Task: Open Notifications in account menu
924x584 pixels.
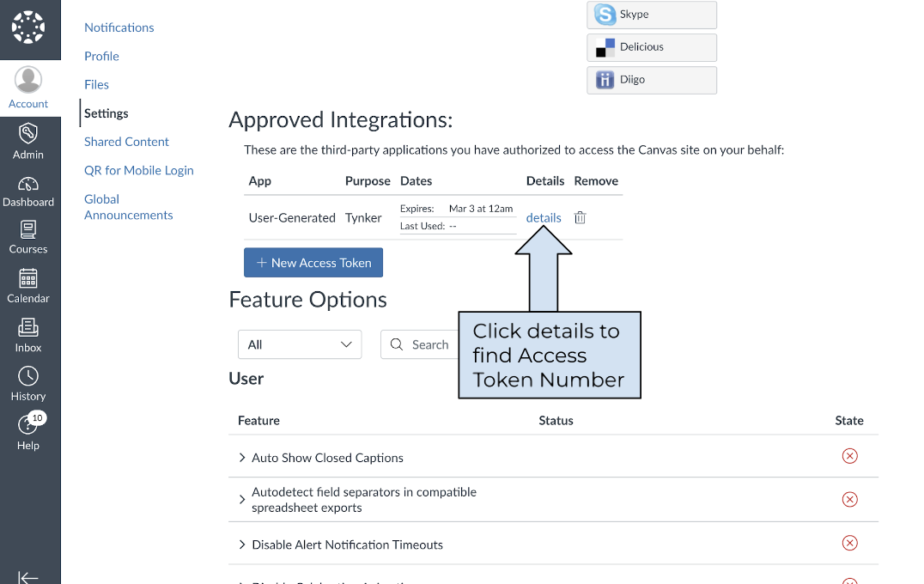Action: click(119, 27)
